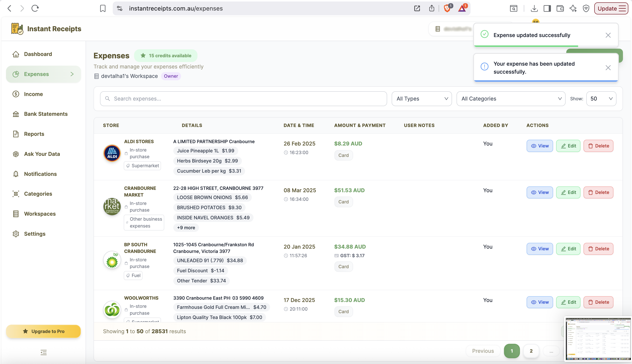Expand the All Types dropdown
632x364 pixels.
tap(422, 99)
